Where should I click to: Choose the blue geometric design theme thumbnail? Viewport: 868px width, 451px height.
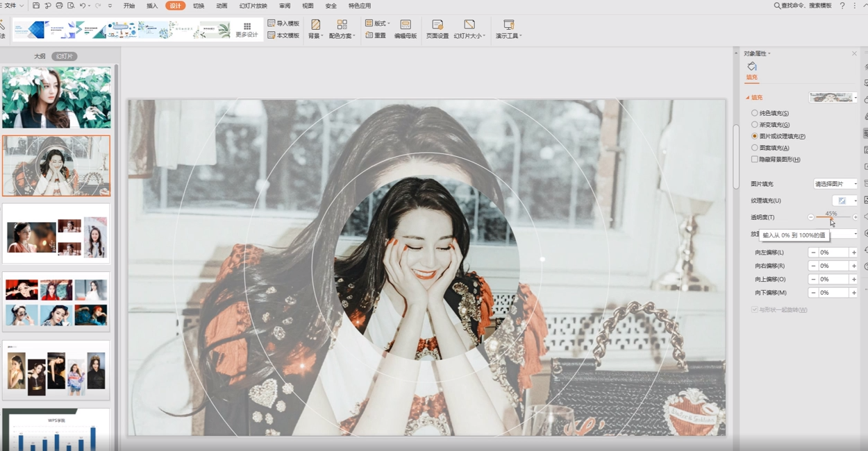pos(29,30)
